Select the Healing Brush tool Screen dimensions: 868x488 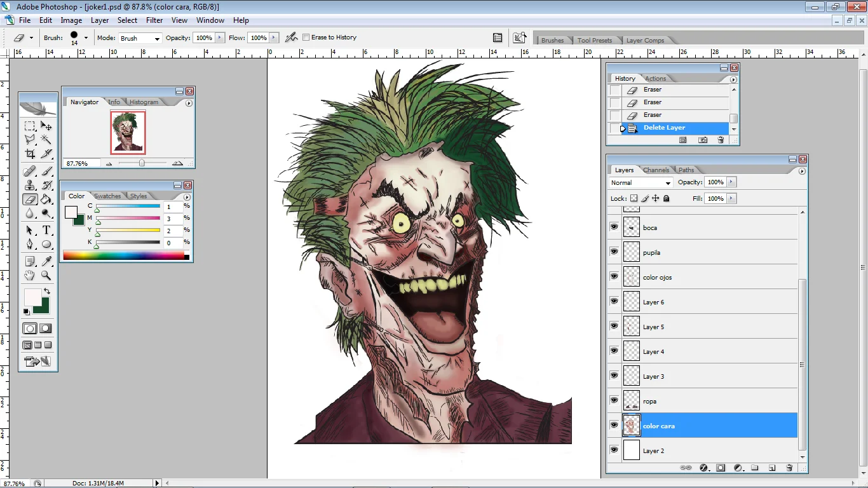coord(30,171)
